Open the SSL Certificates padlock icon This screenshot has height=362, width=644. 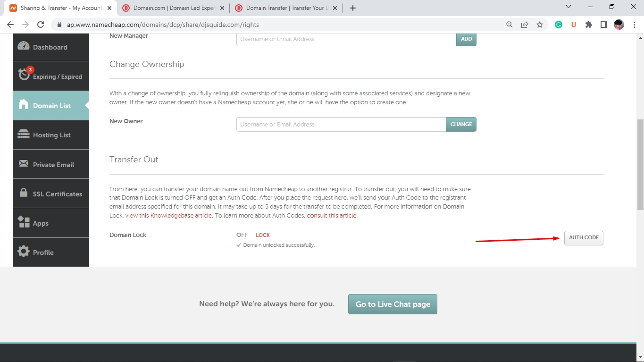(x=24, y=193)
